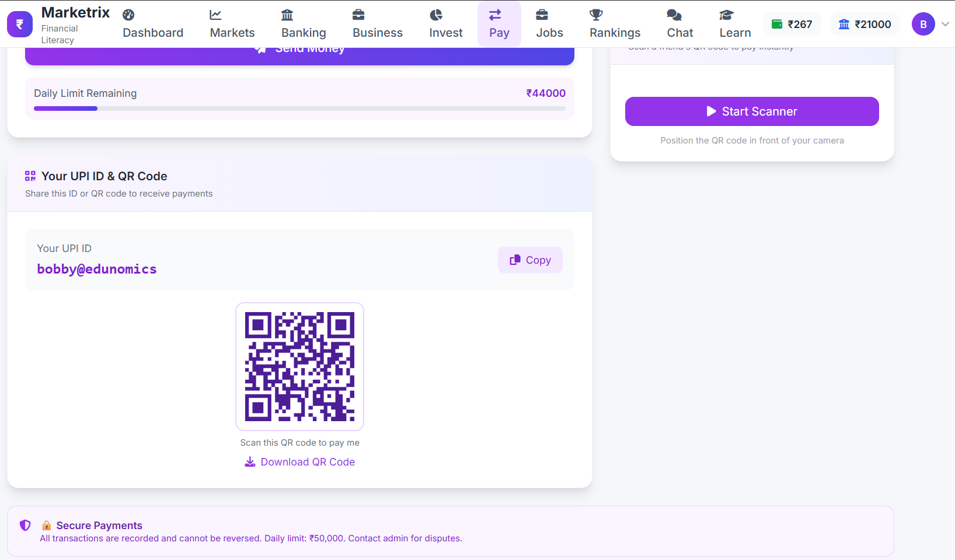Click the ₹21000 bank balance

click(x=865, y=24)
